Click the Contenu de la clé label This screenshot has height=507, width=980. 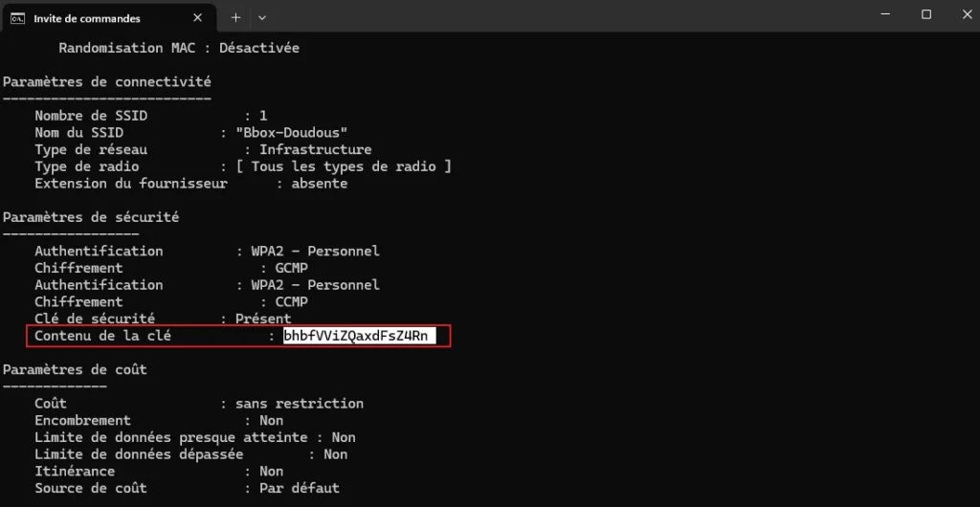click(x=102, y=336)
